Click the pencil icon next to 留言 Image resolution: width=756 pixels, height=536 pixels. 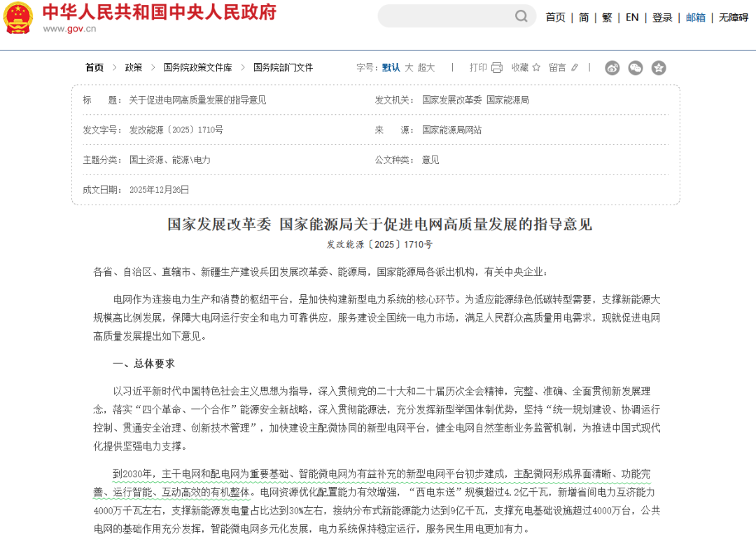(575, 68)
